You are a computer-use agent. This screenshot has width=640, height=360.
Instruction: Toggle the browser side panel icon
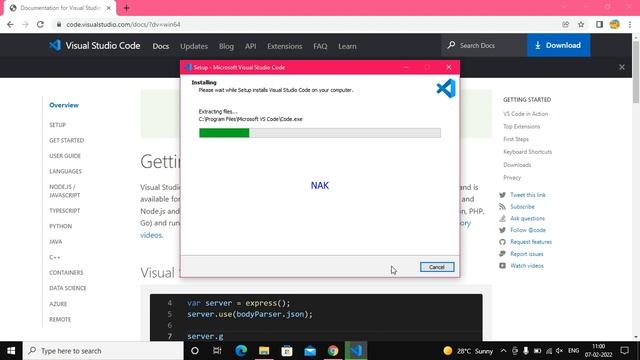coord(599,24)
